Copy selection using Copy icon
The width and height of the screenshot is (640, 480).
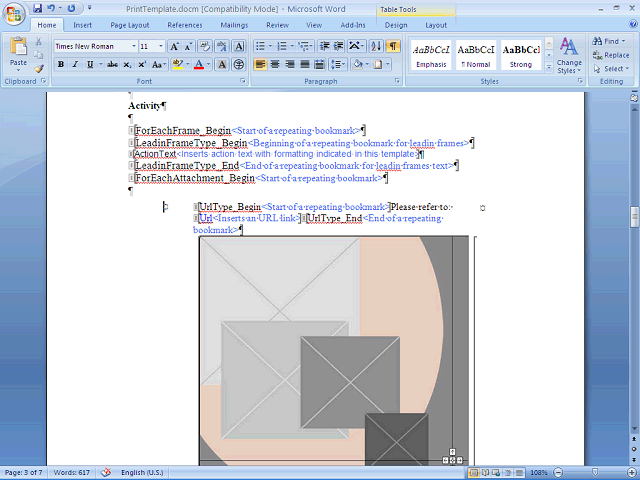39,55
